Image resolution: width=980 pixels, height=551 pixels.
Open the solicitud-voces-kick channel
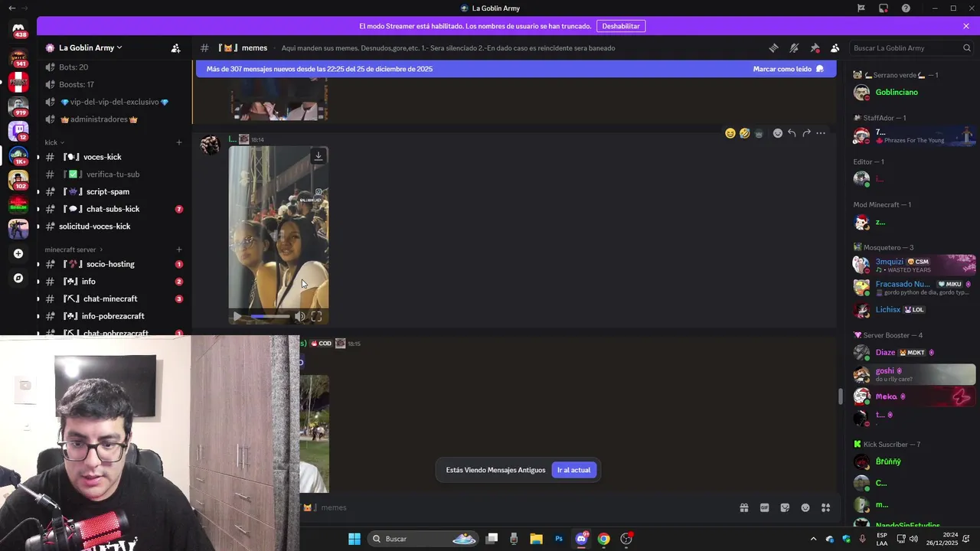point(113,227)
